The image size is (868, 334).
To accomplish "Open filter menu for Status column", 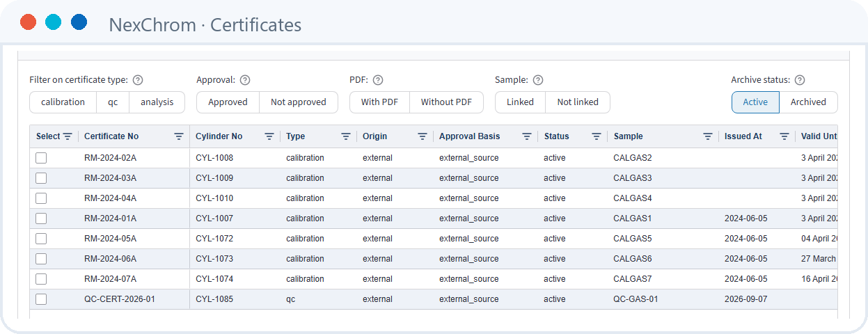I will tap(597, 136).
